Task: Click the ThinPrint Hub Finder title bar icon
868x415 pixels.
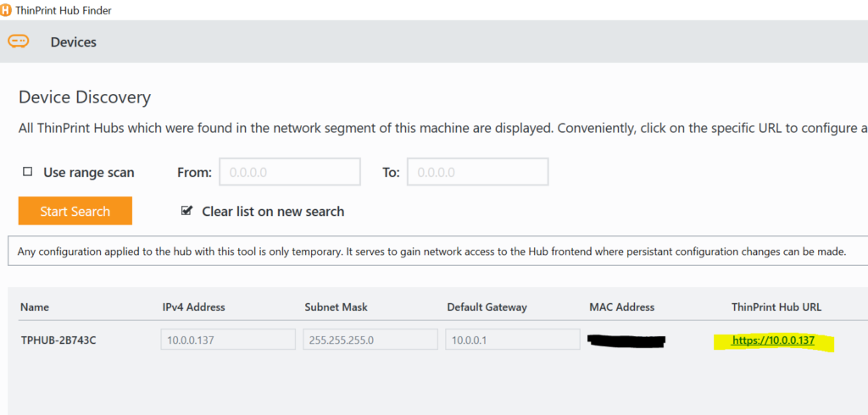Action: (x=5, y=10)
